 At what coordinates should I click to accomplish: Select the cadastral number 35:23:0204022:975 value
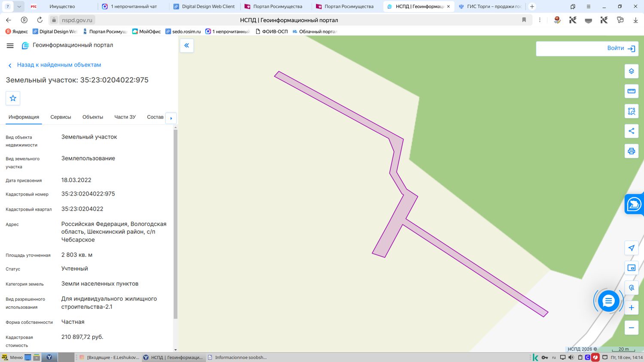[x=88, y=194]
